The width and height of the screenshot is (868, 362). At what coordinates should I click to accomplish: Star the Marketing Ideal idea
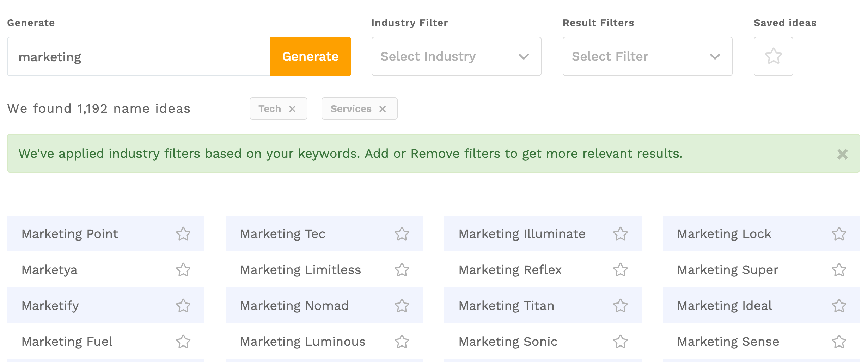(839, 306)
